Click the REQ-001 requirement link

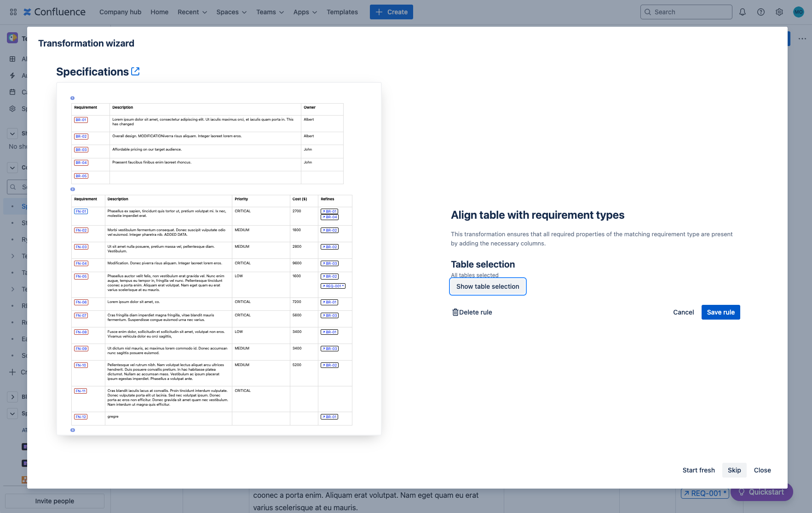pyautogui.click(x=704, y=493)
